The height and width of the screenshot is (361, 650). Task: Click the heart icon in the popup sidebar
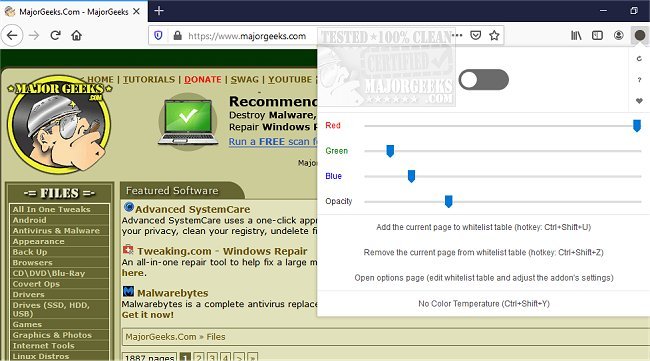639,101
